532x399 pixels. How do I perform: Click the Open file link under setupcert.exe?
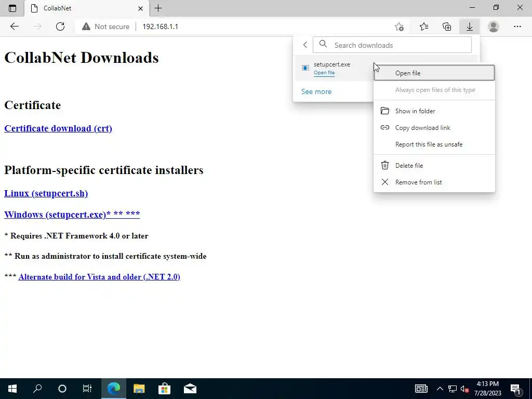point(324,73)
